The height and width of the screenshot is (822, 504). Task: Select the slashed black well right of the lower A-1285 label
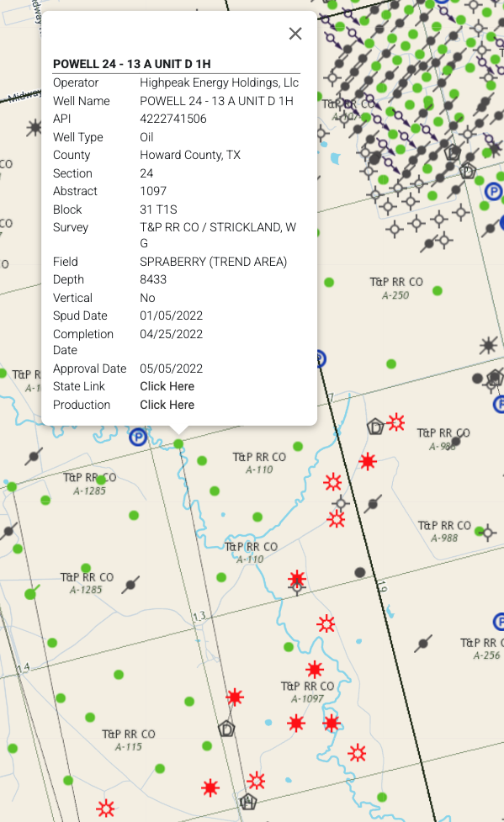[x=130, y=585]
